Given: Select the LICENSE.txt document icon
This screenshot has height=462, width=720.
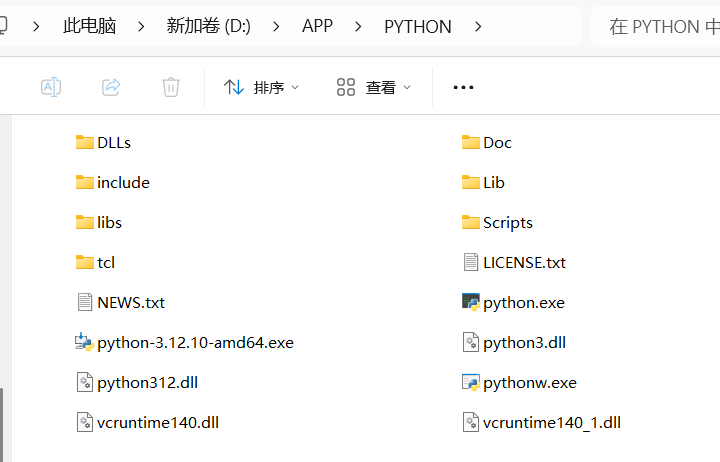Looking at the screenshot, I should (471, 262).
